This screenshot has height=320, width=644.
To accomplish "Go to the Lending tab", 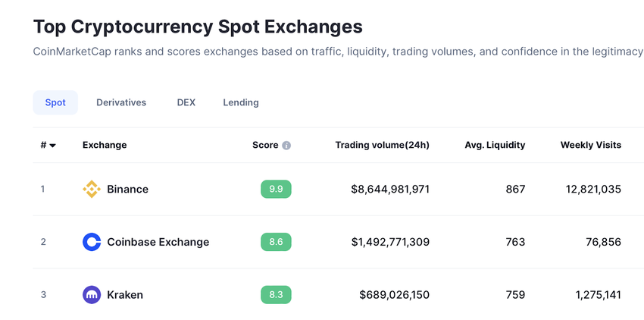I will pos(241,102).
